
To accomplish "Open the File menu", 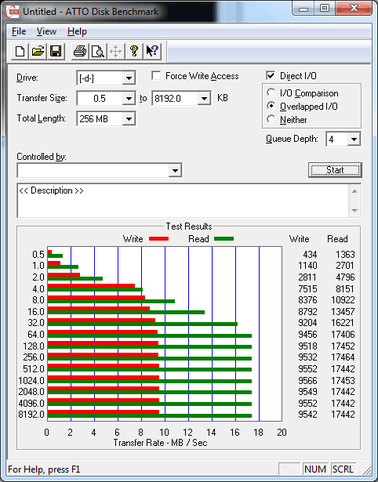I will pos(19,32).
